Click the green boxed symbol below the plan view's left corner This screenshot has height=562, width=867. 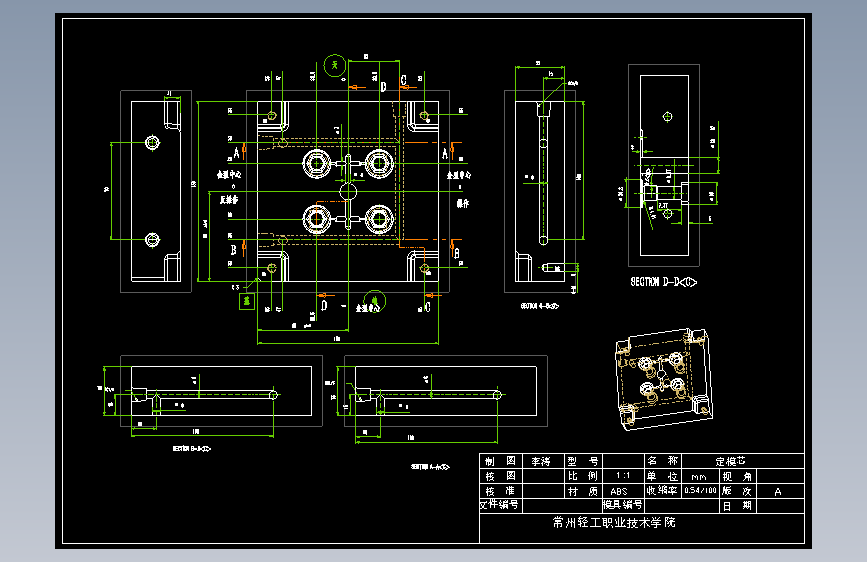(247, 301)
